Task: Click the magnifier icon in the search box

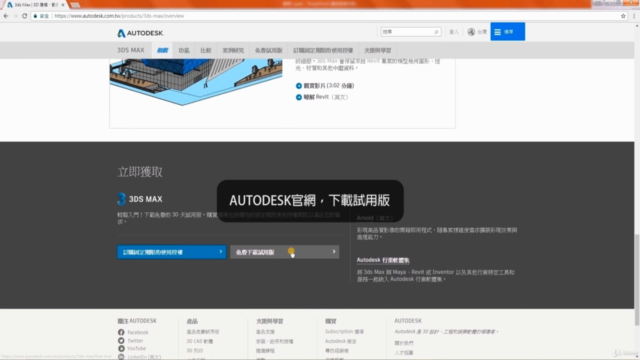Action: [436, 32]
